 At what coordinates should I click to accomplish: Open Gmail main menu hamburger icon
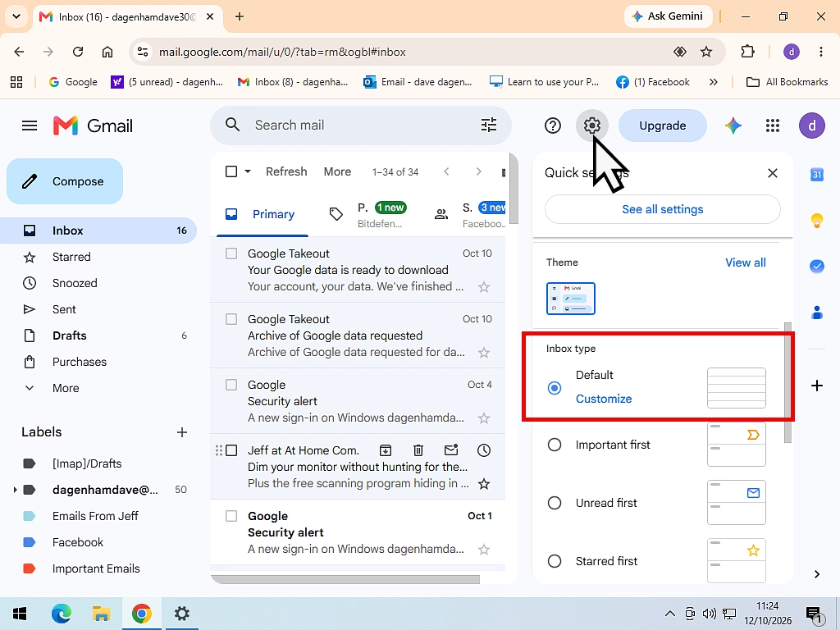30,126
